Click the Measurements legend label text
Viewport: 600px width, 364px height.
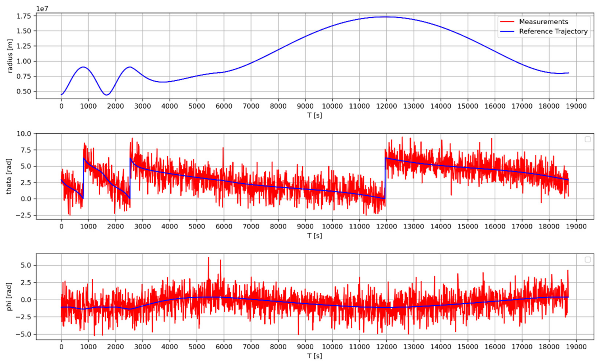(543, 22)
